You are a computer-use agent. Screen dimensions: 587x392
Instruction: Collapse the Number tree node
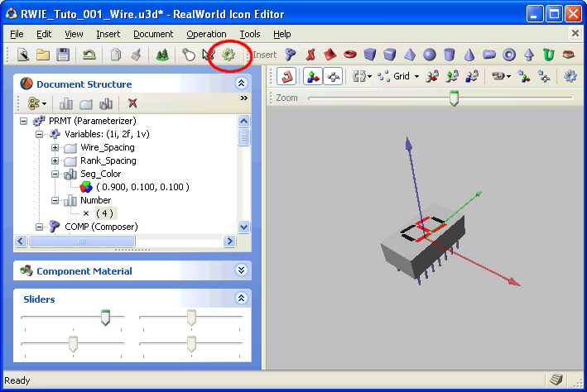pos(55,200)
